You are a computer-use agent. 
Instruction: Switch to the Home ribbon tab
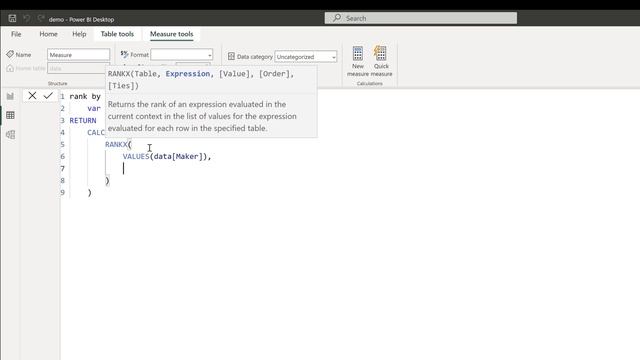[x=48, y=34]
